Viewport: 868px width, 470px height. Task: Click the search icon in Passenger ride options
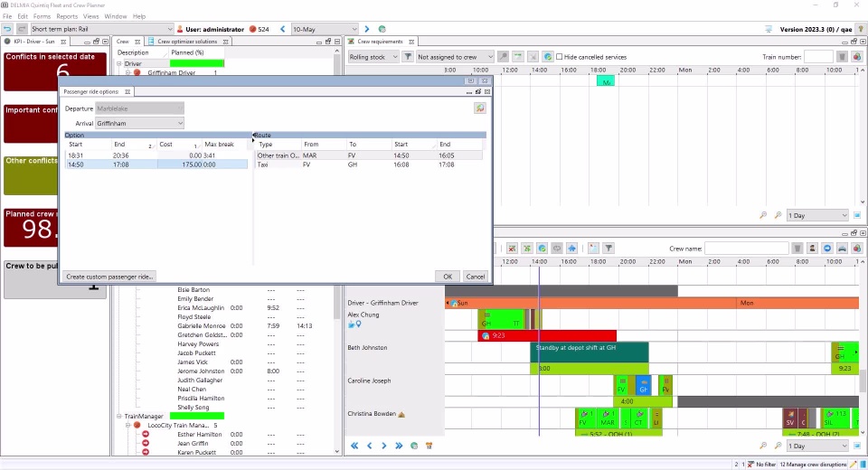tap(480, 108)
